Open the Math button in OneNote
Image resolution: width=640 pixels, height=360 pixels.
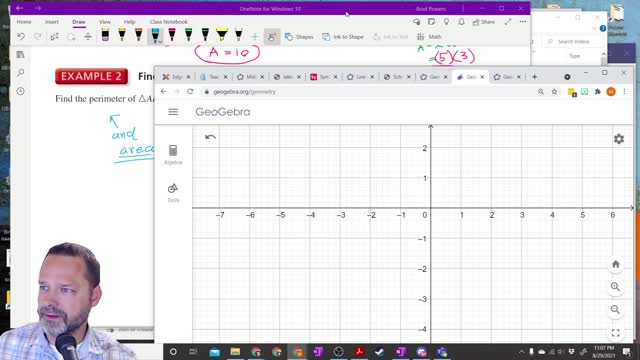click(429, 37)
